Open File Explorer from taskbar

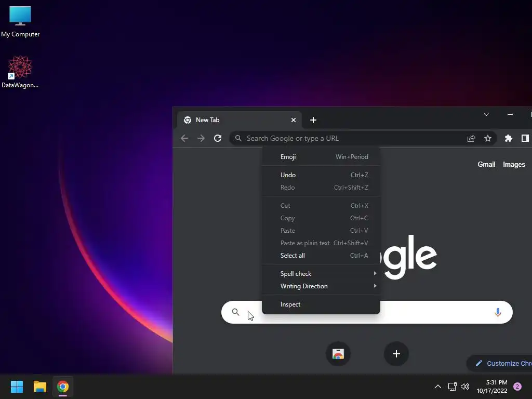(39, 387)
